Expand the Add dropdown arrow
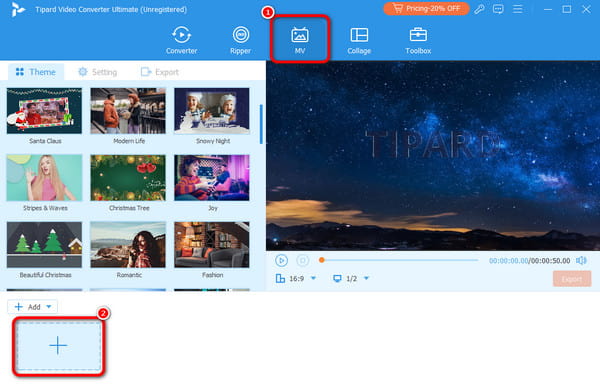The width and height of the screenshot is (600, 388). pyautogui.click(x=49, y=306)
